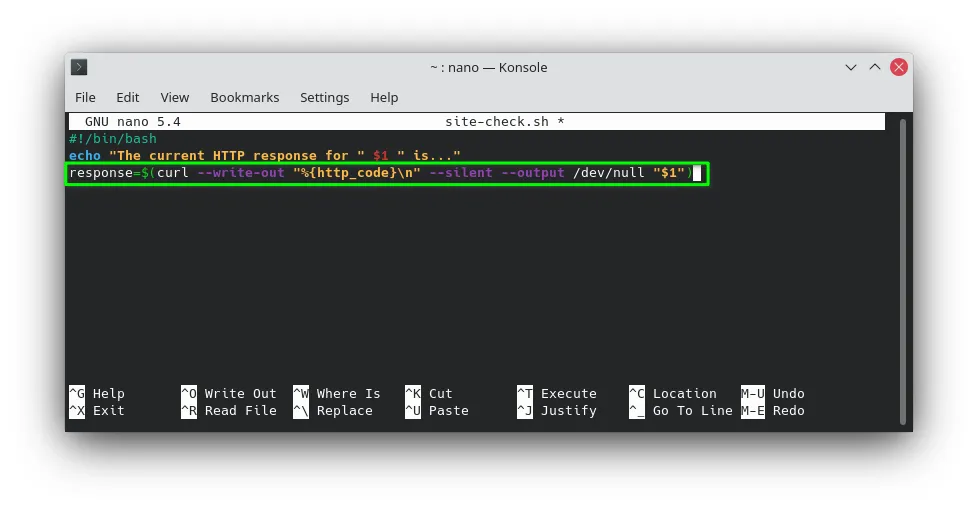978x509 pixels.
Task: Close the Konsole window with red X
Action: [x=899, y=67]
